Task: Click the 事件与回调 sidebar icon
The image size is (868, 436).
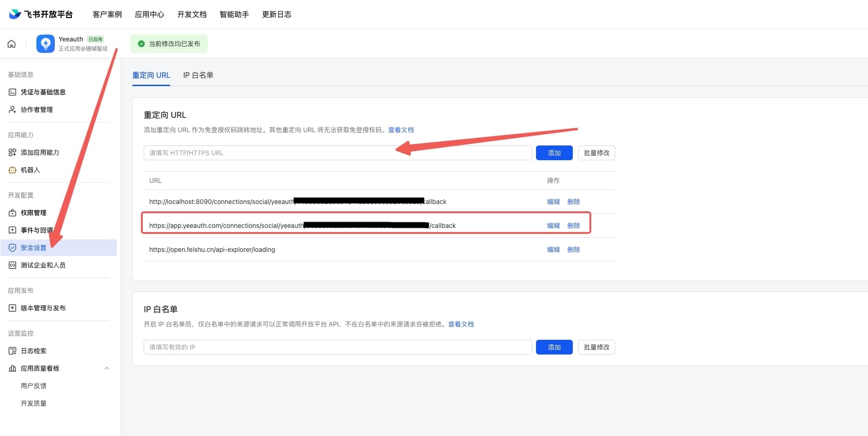Action: pos(12,230)
